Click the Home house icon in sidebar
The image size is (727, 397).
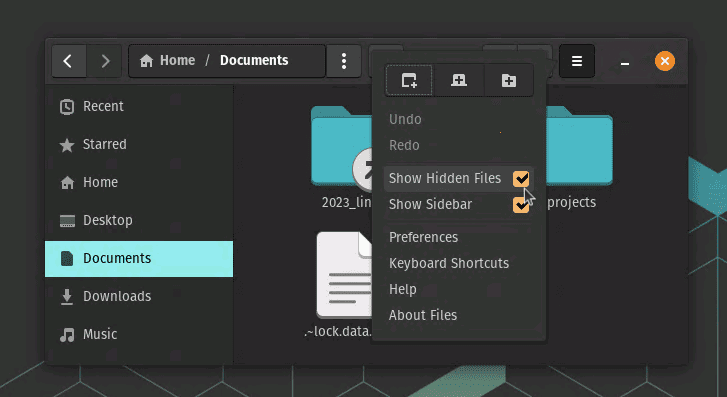(67, 183)
